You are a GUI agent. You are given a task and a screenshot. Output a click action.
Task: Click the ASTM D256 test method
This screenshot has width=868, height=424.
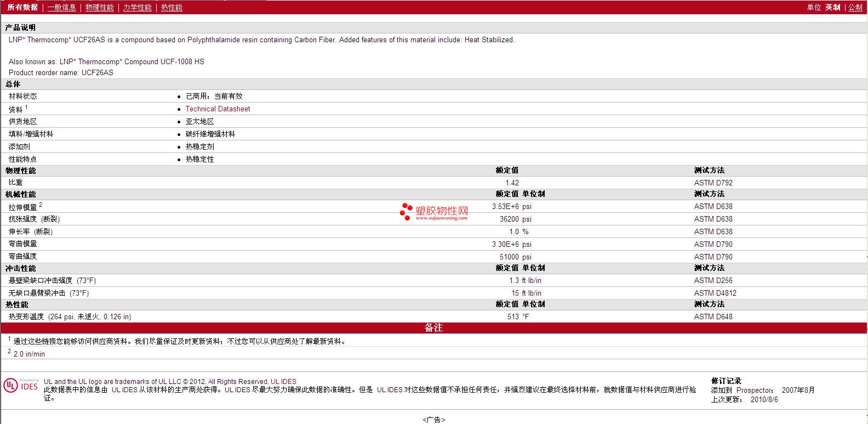coord(713,280)
